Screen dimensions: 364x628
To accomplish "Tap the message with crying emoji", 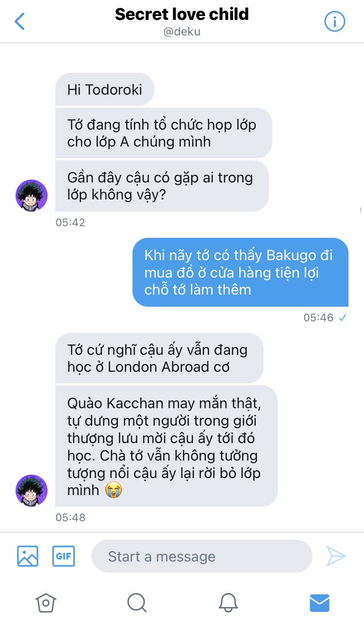I will coord(166,446).
